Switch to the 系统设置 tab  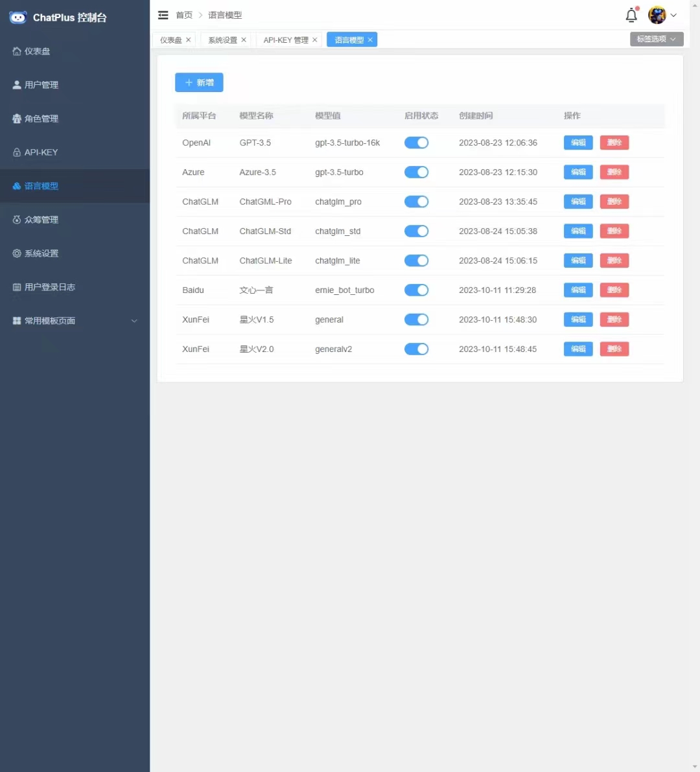222,40
